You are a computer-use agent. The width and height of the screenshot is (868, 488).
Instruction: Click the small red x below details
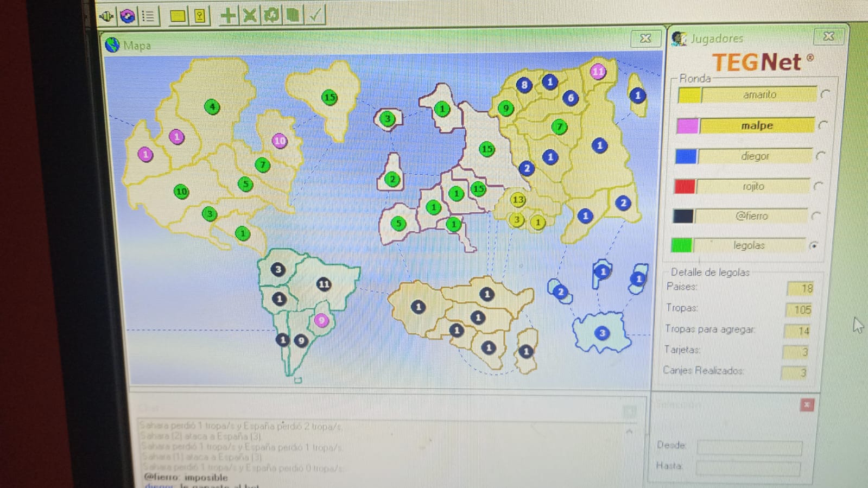pyautogui.click(x=807, y=405)
